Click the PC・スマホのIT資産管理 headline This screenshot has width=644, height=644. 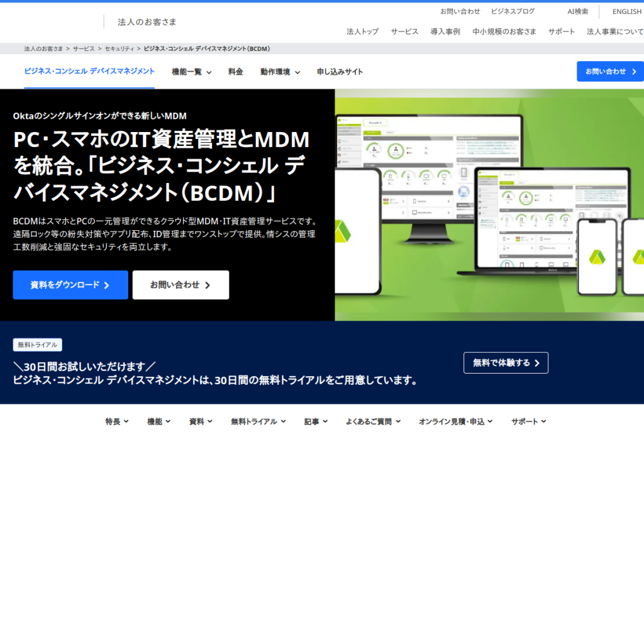click(x=162, y=166)
